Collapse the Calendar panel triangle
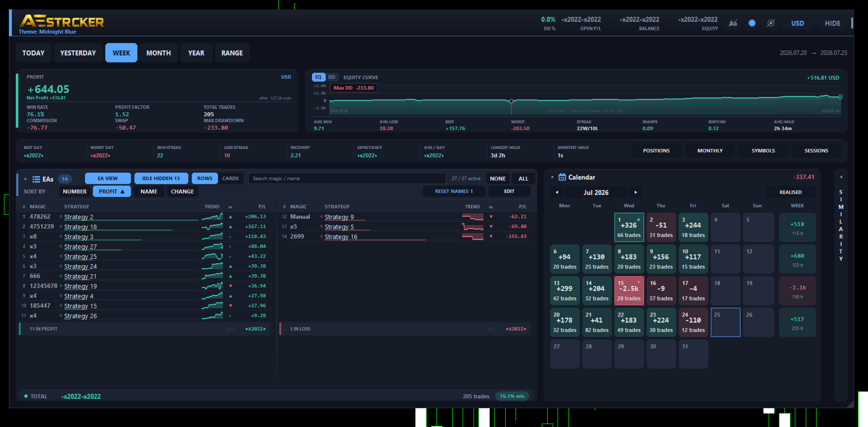Image resolution: width=868 pixels, height=427 pixels. click(x=553, y=177)
